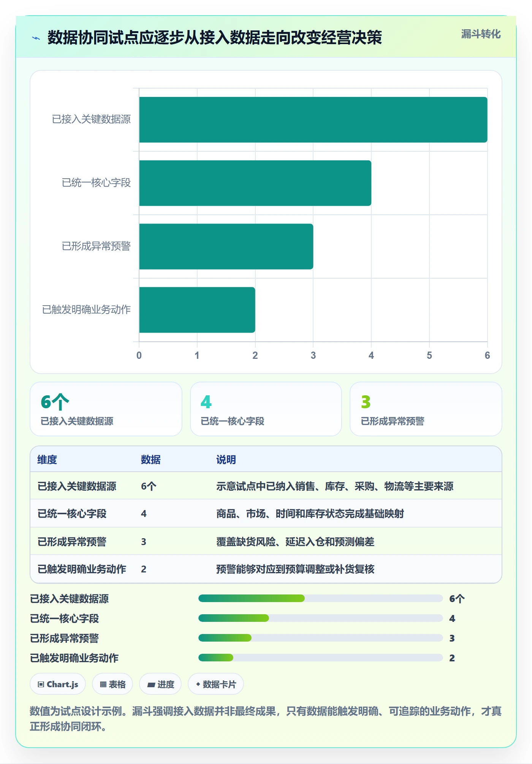Click the 已接入关键数据源 chart bar
532x764 pixels.
tap(313, 120)
